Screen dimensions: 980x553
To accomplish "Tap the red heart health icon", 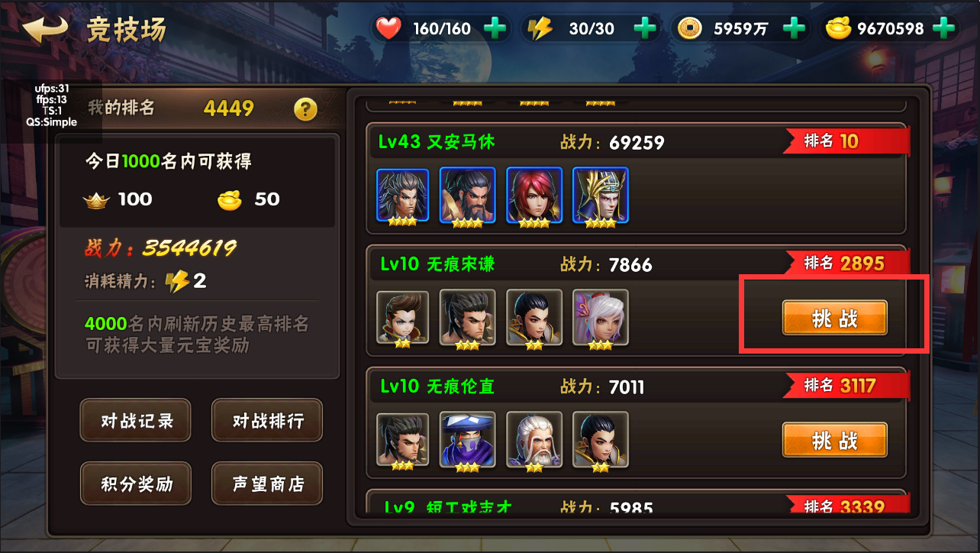I will [x=388, y=29].
